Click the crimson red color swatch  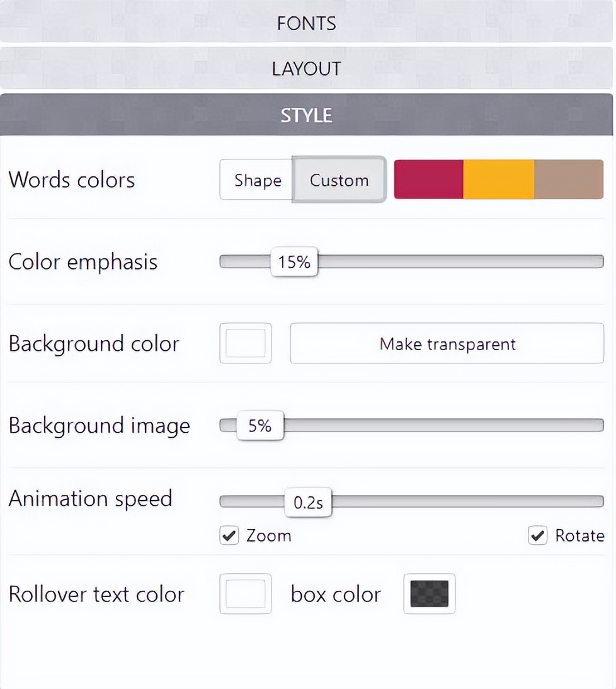point(429,179)
